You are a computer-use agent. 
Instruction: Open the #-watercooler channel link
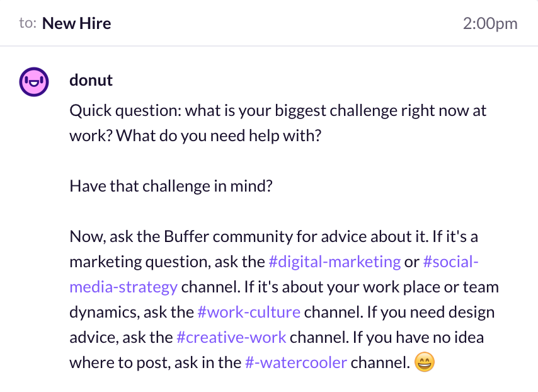pos(295,362)
